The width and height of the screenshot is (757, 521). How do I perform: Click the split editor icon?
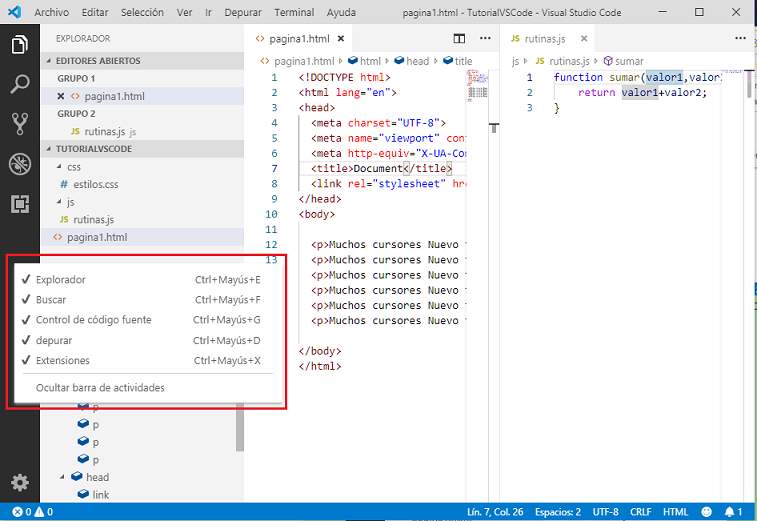click(459, 39)
